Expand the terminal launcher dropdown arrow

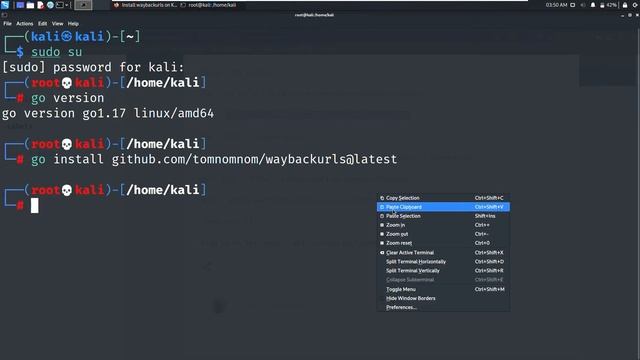pyautogui.click(x=67, y=5)
